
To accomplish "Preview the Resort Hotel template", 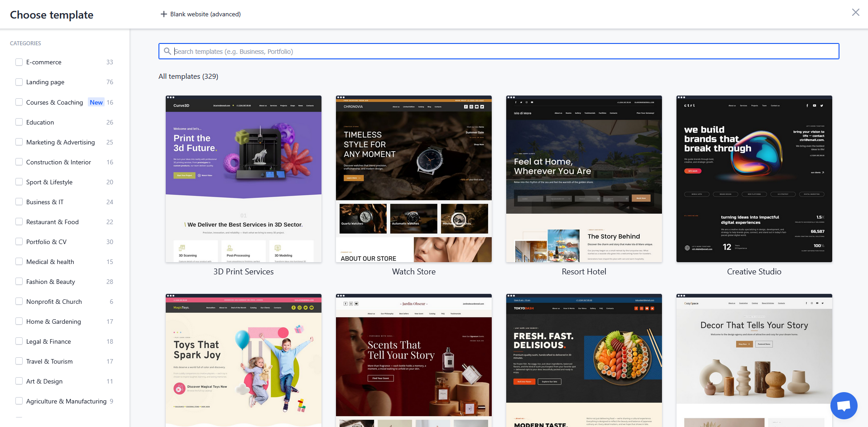I will (584, 178).
